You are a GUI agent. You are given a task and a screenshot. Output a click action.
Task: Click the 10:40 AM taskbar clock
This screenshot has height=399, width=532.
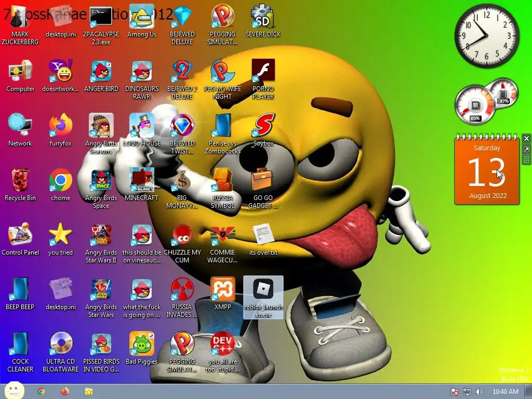[505, 392]
